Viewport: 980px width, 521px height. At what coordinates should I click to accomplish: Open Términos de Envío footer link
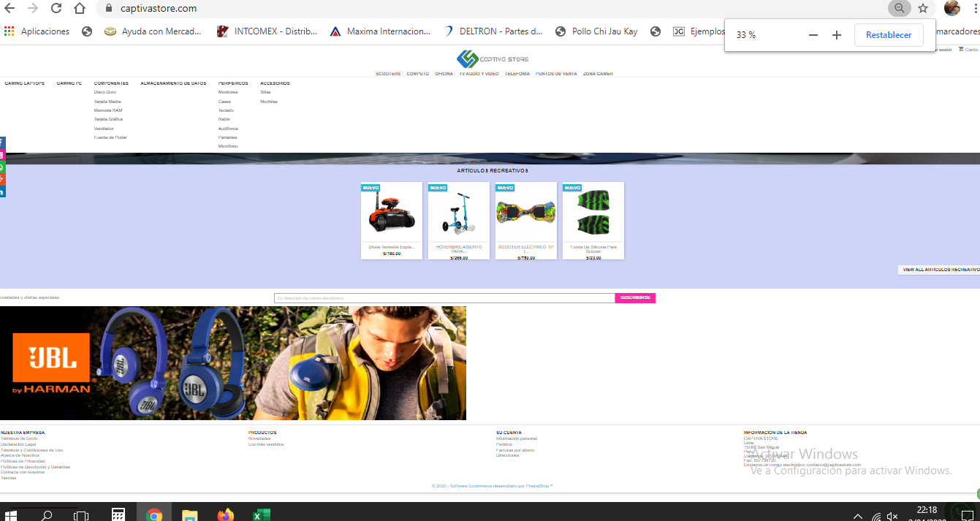(x=19, y=438)
